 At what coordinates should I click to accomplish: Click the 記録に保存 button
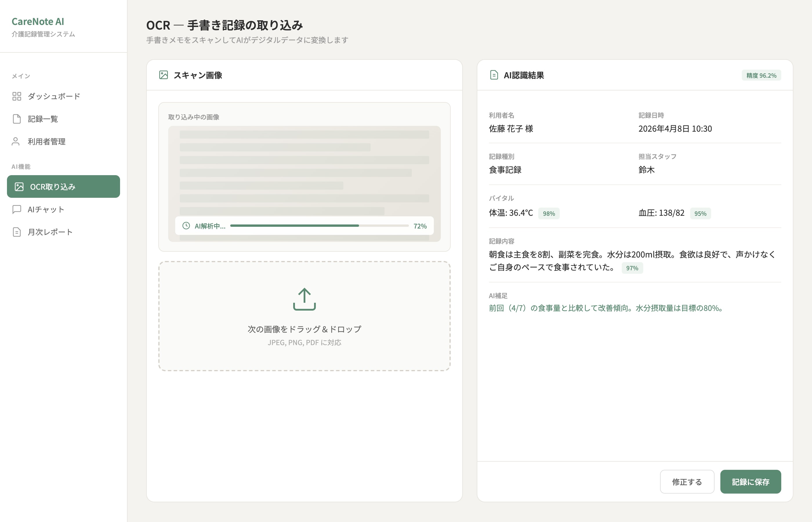tap(750, 482)
